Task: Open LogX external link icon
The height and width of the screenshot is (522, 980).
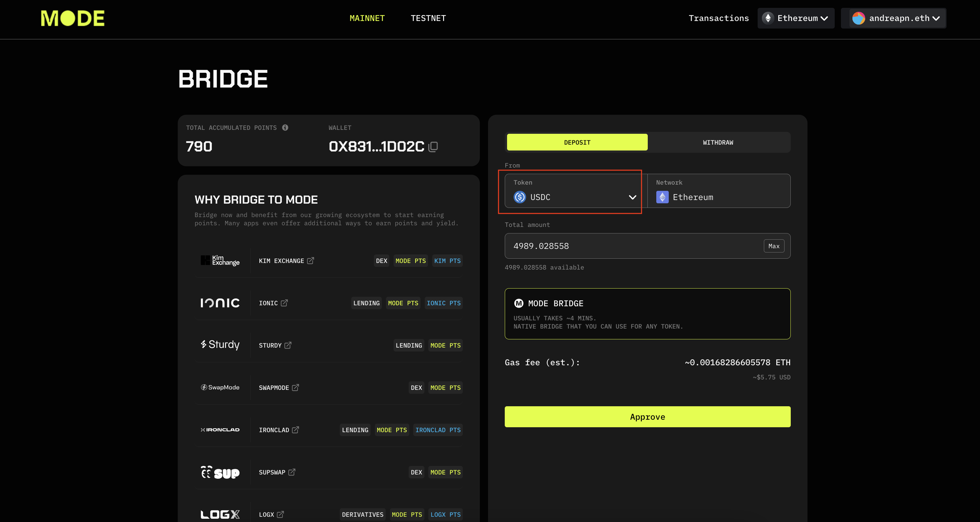Action: tap(280, 514)
